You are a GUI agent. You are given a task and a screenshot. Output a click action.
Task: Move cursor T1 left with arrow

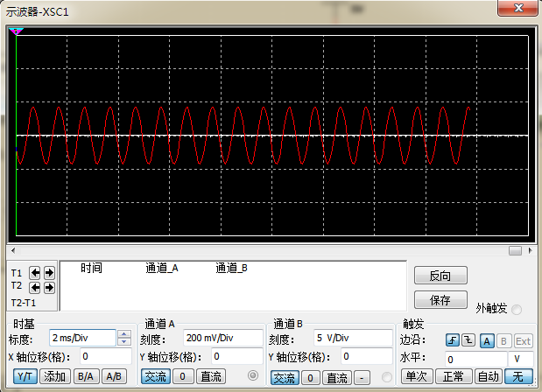coord(35,273)
